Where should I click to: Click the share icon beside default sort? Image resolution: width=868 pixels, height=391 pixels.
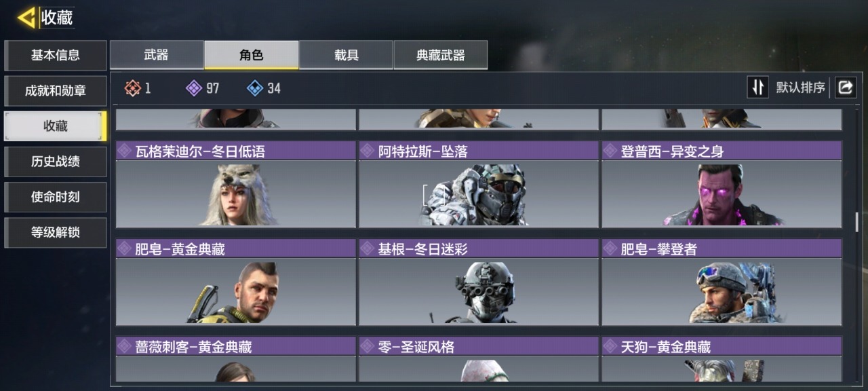[x=845, y=87]
